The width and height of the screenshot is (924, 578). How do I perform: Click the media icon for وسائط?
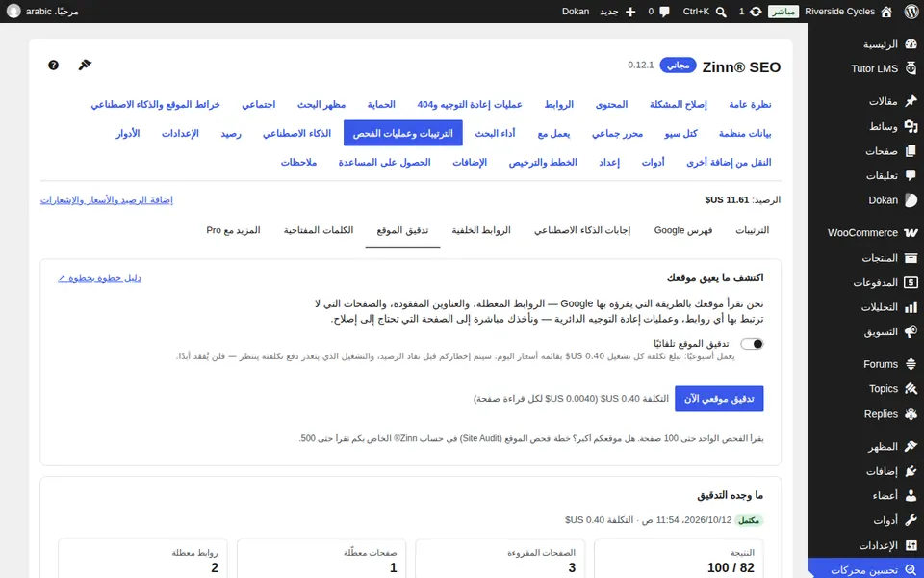click(911, 126)
